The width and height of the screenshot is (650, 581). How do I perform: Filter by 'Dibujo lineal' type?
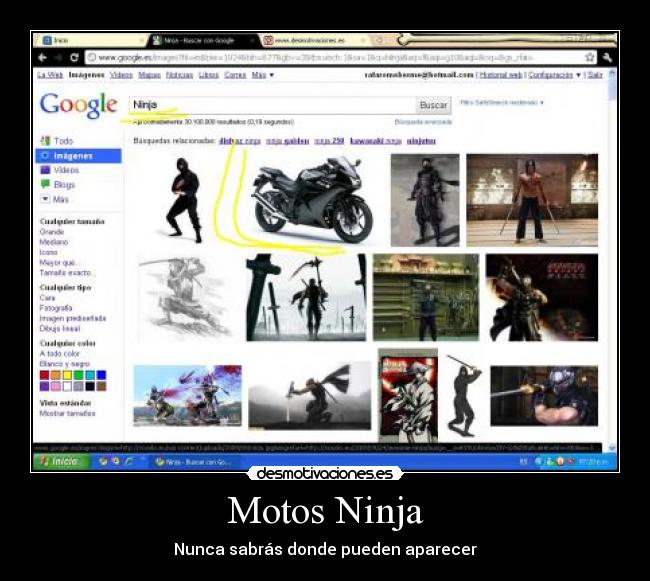point(60,329)
